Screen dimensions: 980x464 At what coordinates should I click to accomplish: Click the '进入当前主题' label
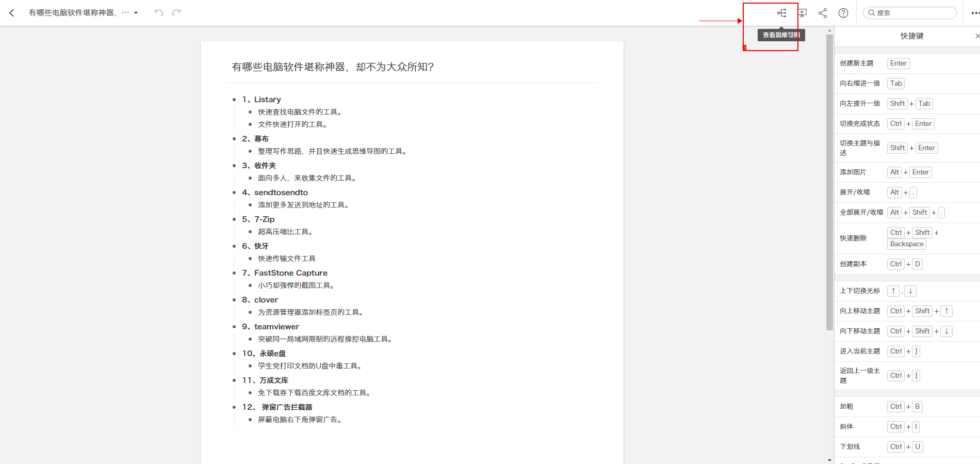pyautogui.click(x=860, y=351)
